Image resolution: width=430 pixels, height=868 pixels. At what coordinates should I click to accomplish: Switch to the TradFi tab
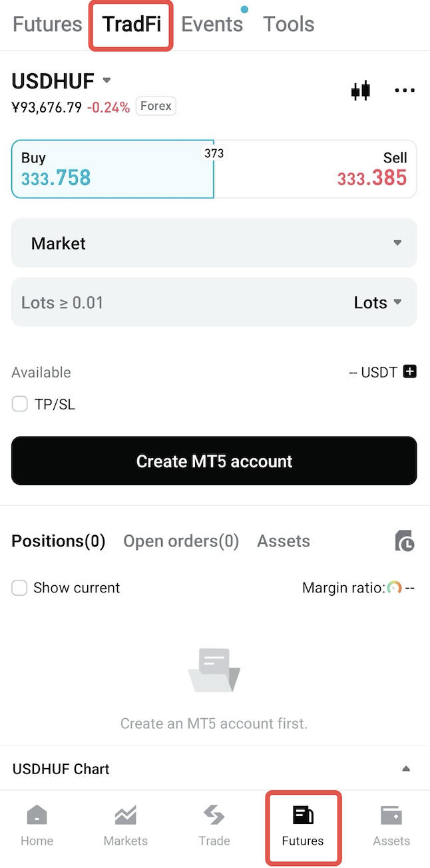coord(130,24)
